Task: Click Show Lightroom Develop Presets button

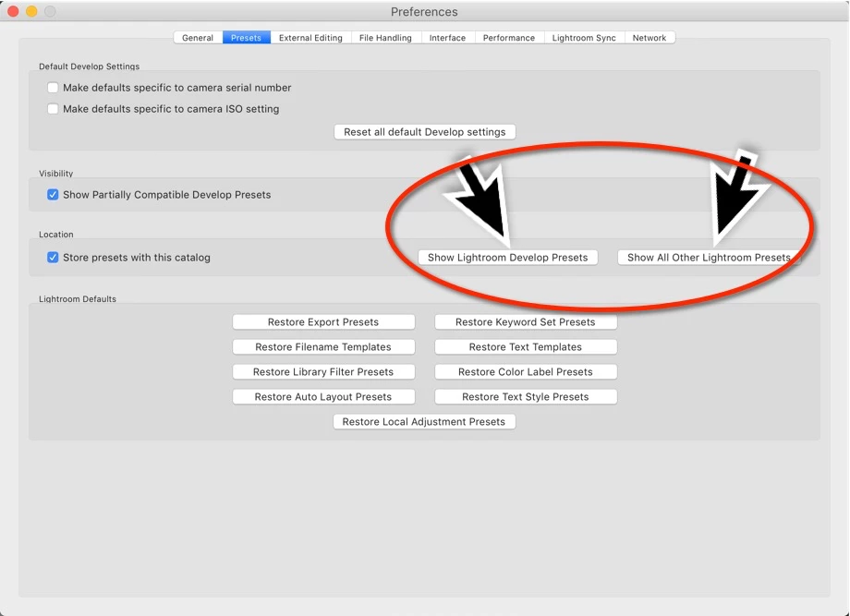Action: click(x=508, y=258)
